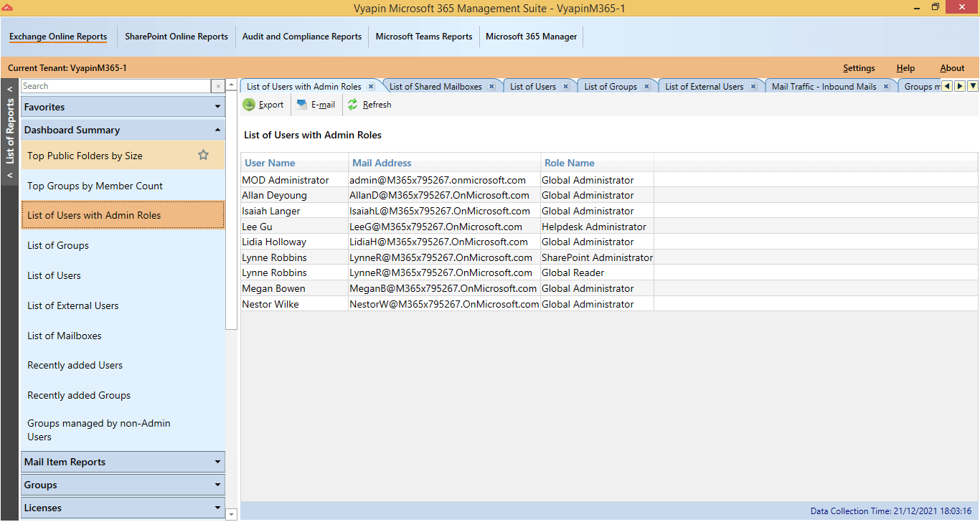Open Top Groups by Member Count report
The width and height of the screenshot is (980, 522).
123,186
